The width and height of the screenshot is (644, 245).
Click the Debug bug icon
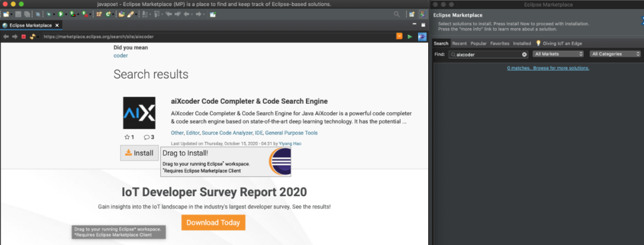[x=49, y=14]
